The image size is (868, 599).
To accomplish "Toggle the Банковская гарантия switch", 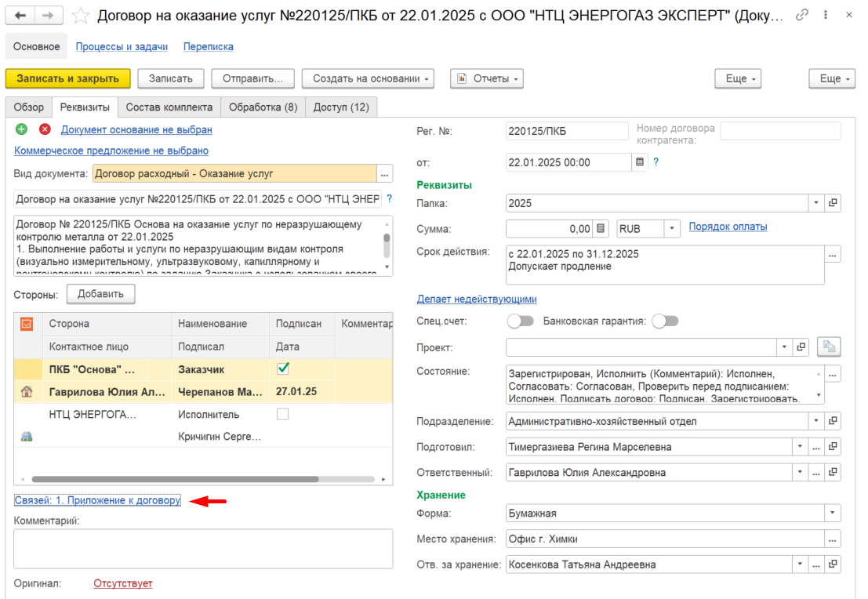I will point(665,321).
